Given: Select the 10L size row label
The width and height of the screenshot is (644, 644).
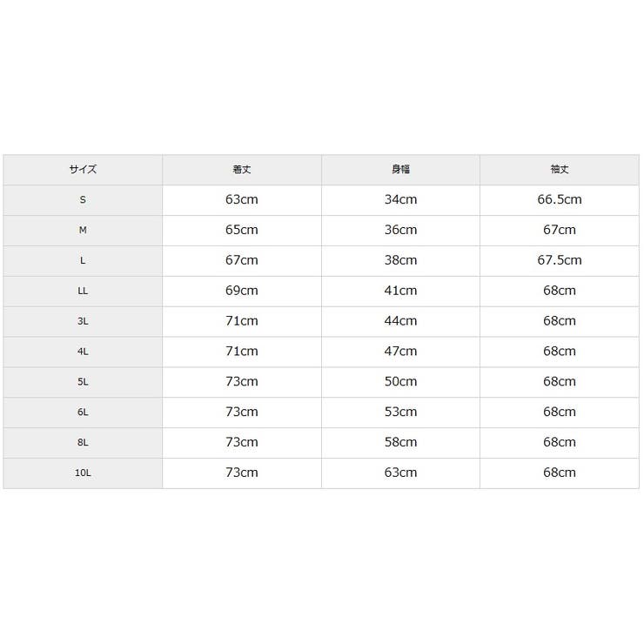Looking at the screenshot, I should tap(83, 473).
